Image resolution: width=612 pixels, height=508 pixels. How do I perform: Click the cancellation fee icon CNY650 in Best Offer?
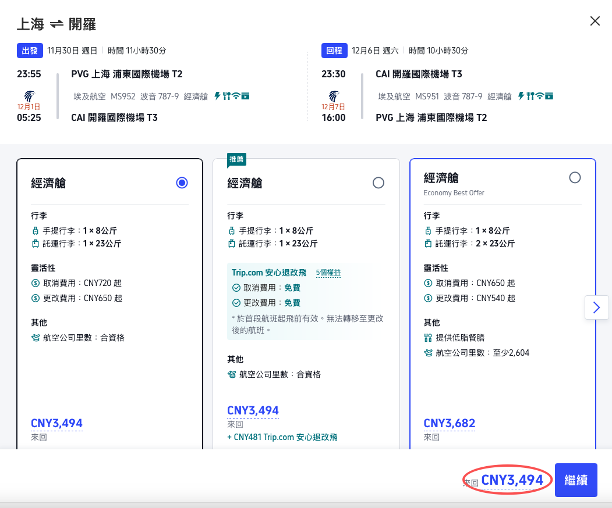click(x=428, y=283)
